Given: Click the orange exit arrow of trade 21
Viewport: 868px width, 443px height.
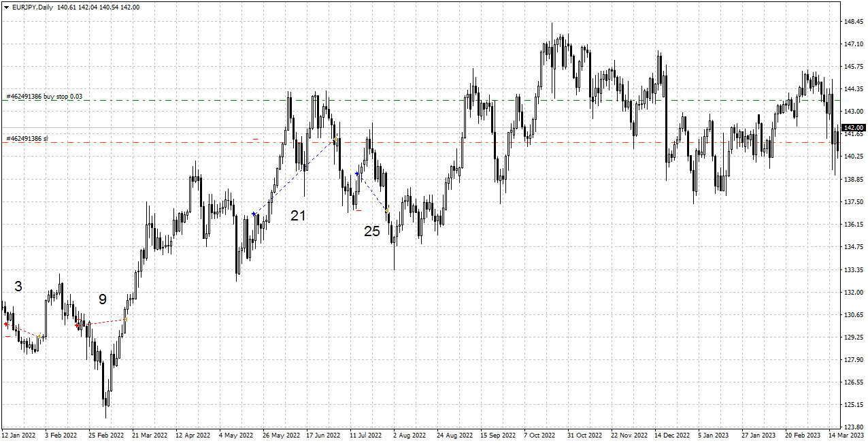Looking at the screenshot, I should click(335, 140).
